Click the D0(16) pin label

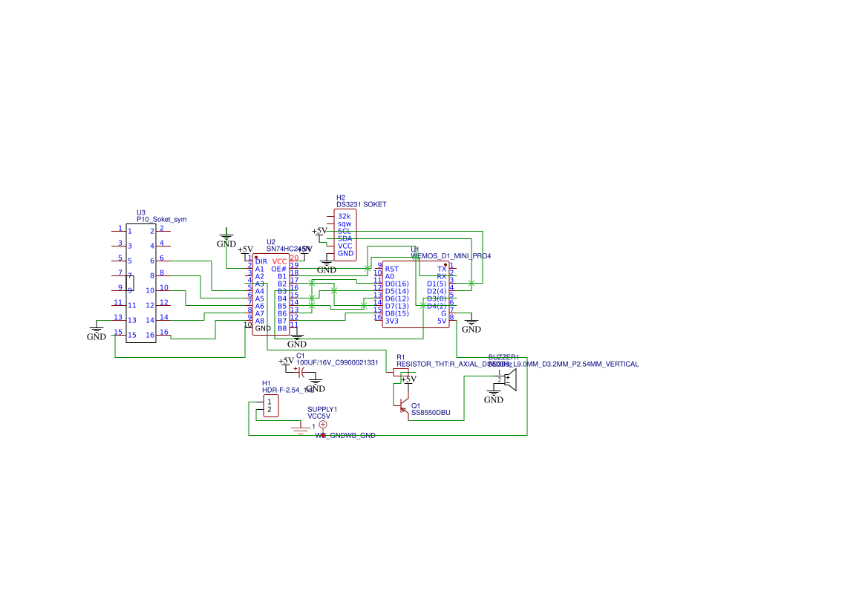click(397, 284)
